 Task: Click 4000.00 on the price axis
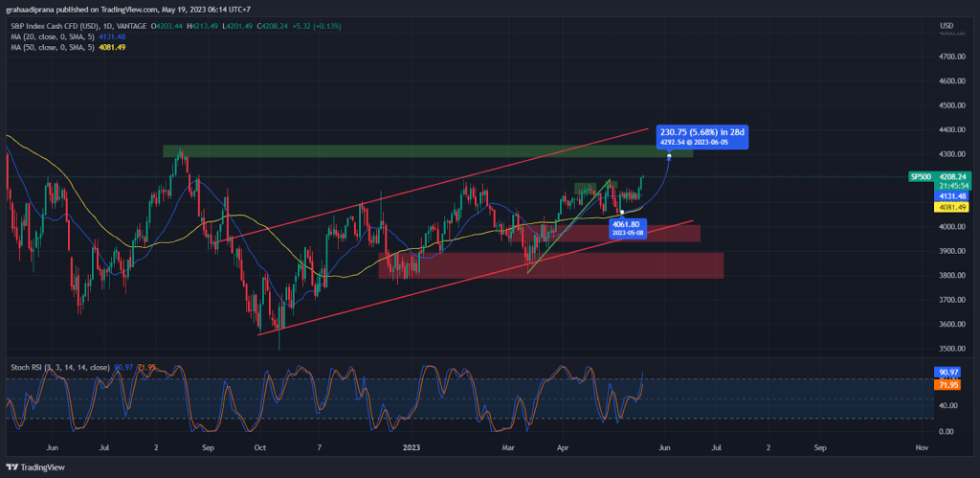coord(952,227)
